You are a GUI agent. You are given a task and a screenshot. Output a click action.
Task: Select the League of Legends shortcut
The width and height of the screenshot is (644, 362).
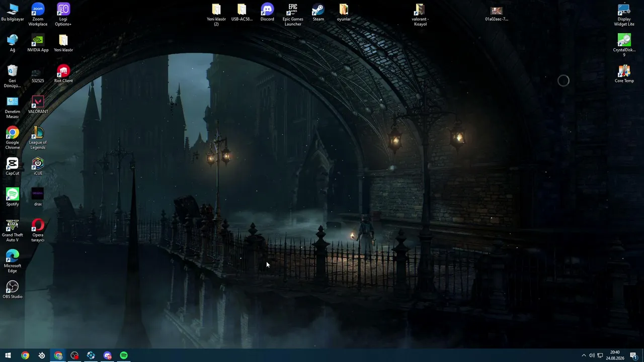coord(38,138)
